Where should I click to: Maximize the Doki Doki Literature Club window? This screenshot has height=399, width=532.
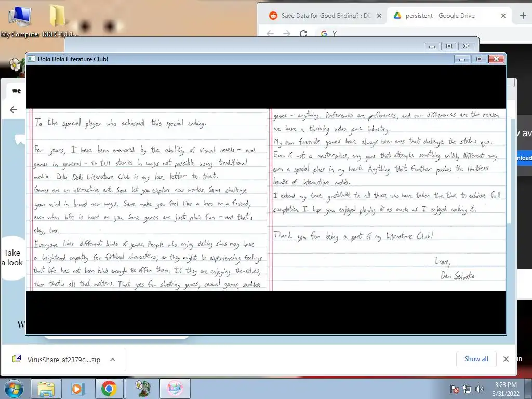[x=479, y=59]
